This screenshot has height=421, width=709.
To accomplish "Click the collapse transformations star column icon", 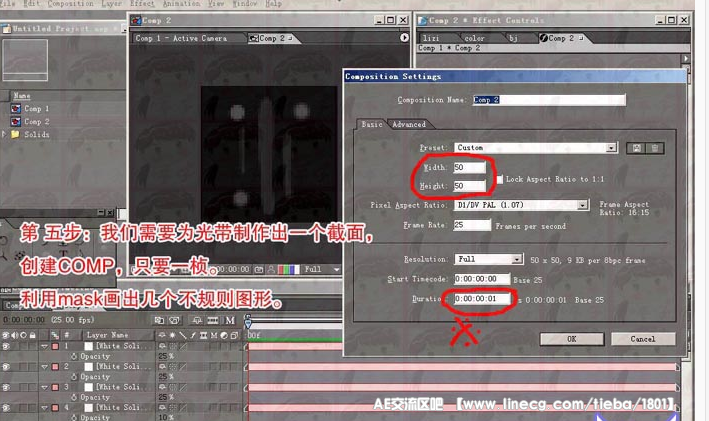I will [x=172, y=335].
